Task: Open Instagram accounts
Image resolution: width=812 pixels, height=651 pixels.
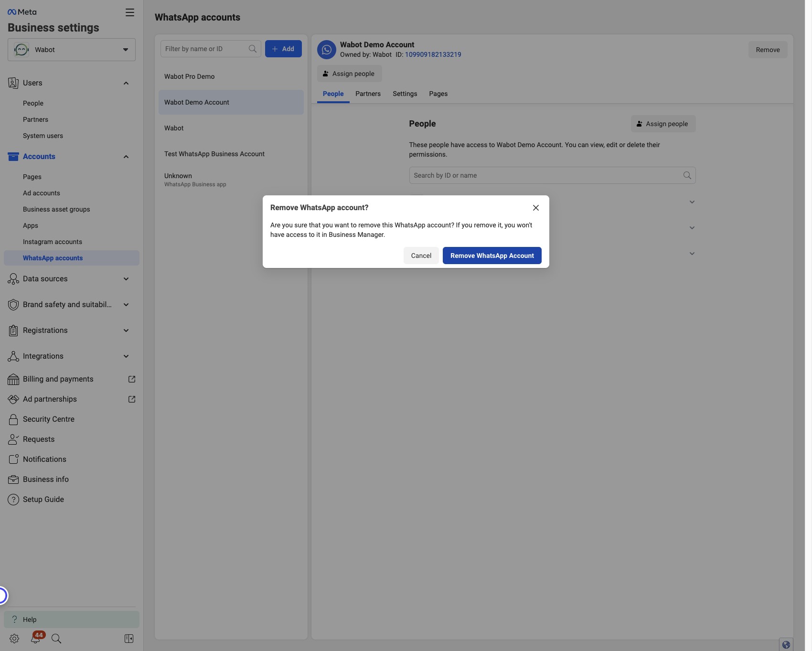Action: 53,242
